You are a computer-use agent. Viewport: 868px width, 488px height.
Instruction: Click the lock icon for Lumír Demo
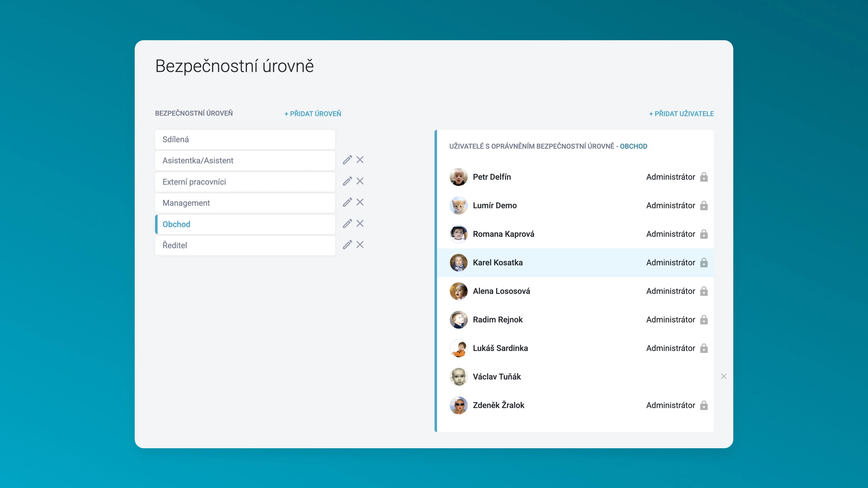pos(704,205)
